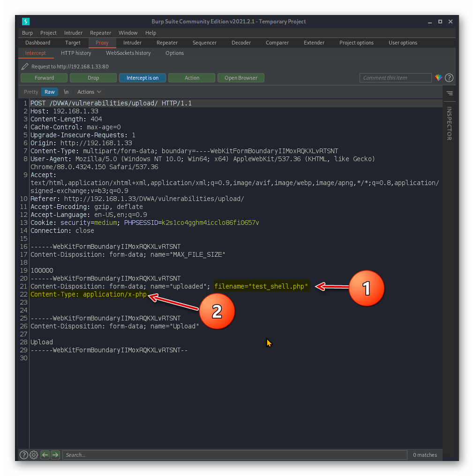The width and height of the screenshot is (474, 476).
Task: Toggle Intercept is on button
Action: point(143,78)
